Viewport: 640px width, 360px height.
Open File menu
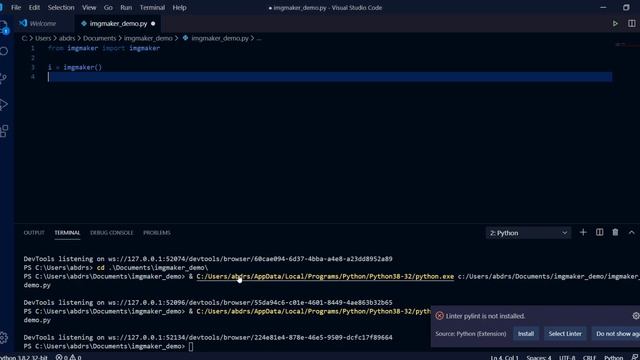point(16,7)
